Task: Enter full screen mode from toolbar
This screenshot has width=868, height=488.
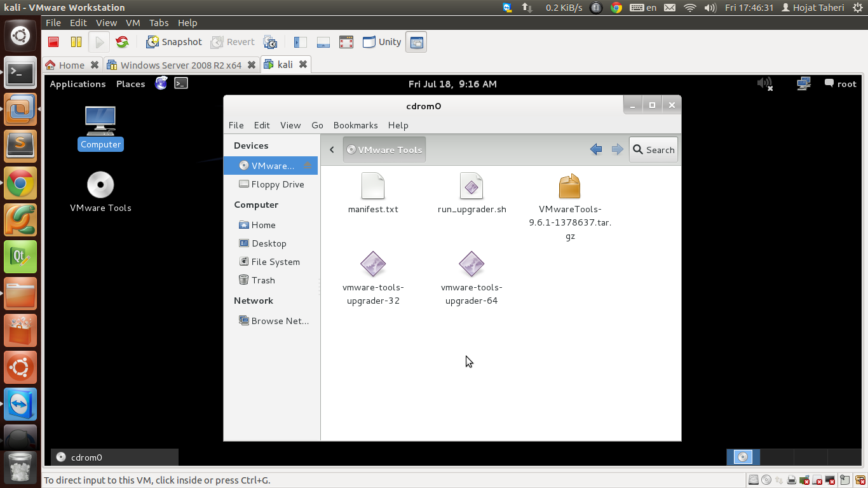Action: 346,42
